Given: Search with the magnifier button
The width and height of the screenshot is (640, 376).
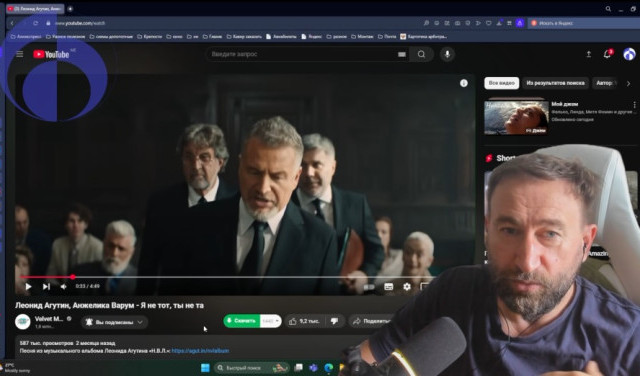Looking at the screenshot, I should [x=421, y=54].
